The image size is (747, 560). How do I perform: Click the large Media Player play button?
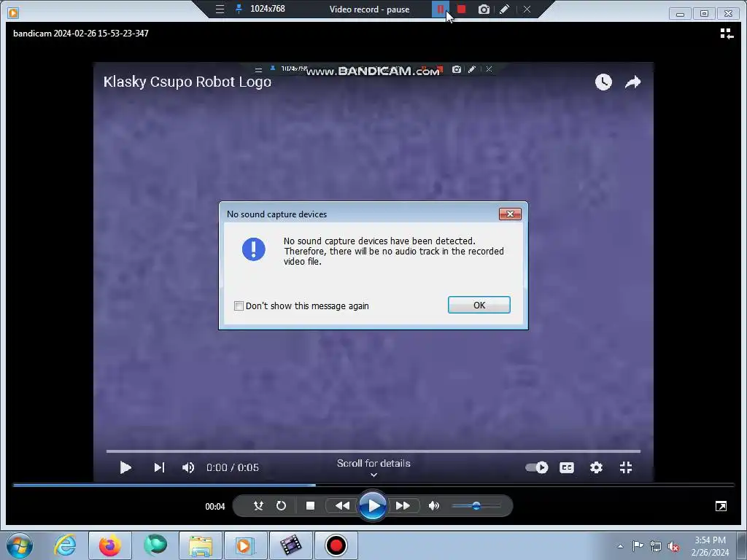(x=373, y=506)
